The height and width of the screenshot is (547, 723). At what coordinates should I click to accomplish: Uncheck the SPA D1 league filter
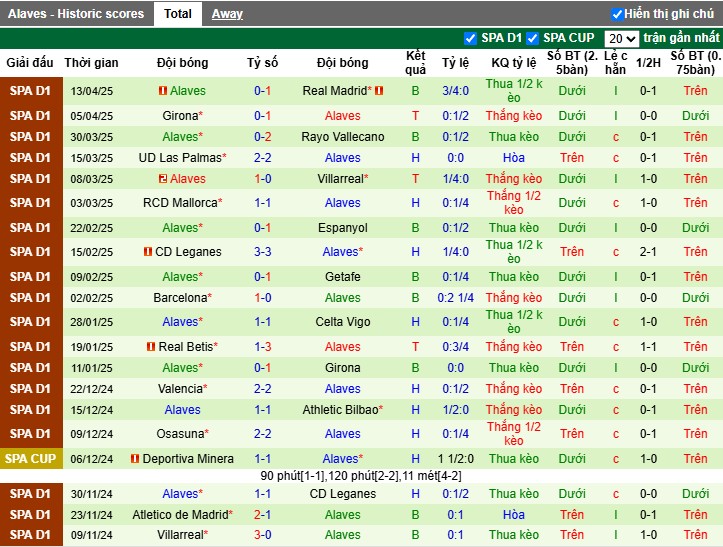click(470, 38)
